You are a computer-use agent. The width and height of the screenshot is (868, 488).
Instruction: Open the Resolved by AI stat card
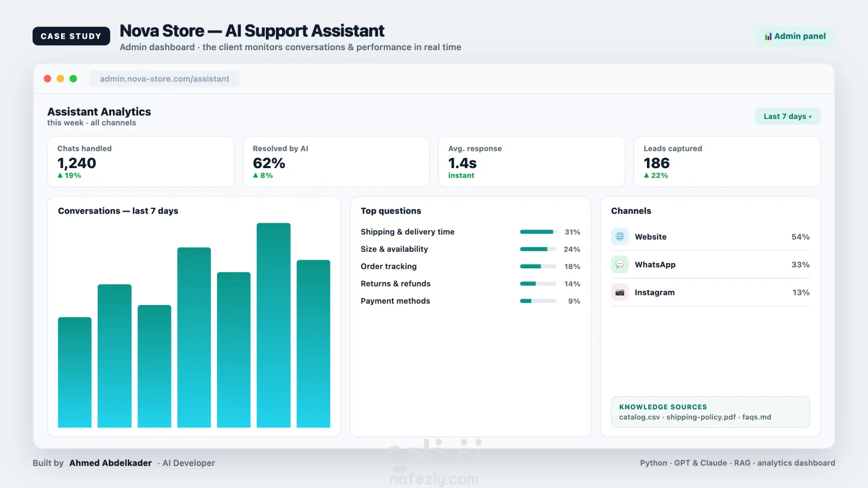[336, 162]
